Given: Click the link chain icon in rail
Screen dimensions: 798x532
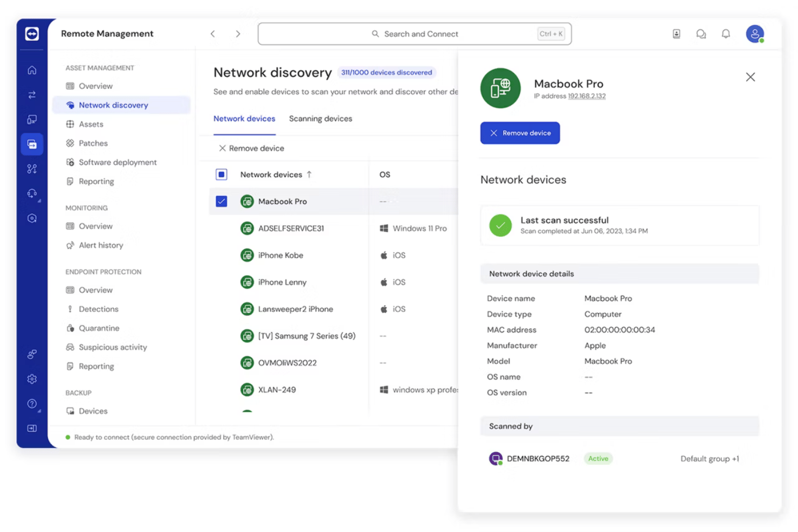Looking at the screenshot, I should 32,354.
